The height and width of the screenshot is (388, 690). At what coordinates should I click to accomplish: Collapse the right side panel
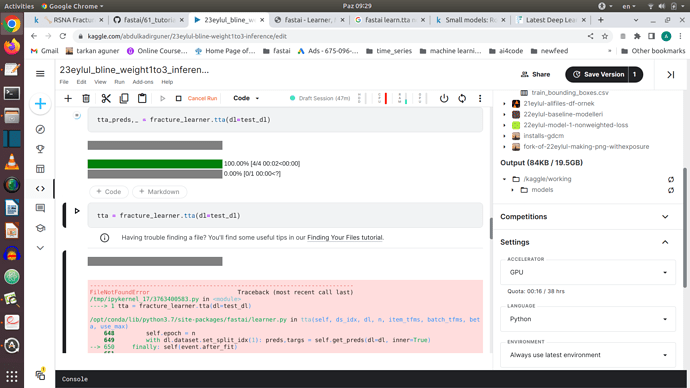[x=671, y=75]
